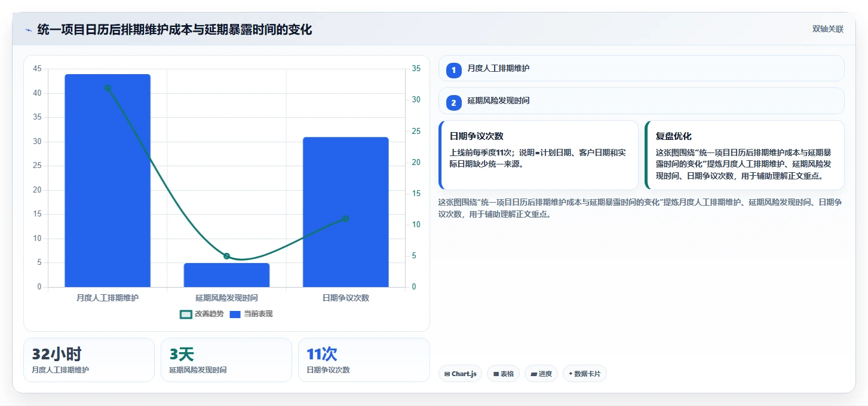Click the Chart.js chip
The image size is (868, 406).
pos(460,374)
